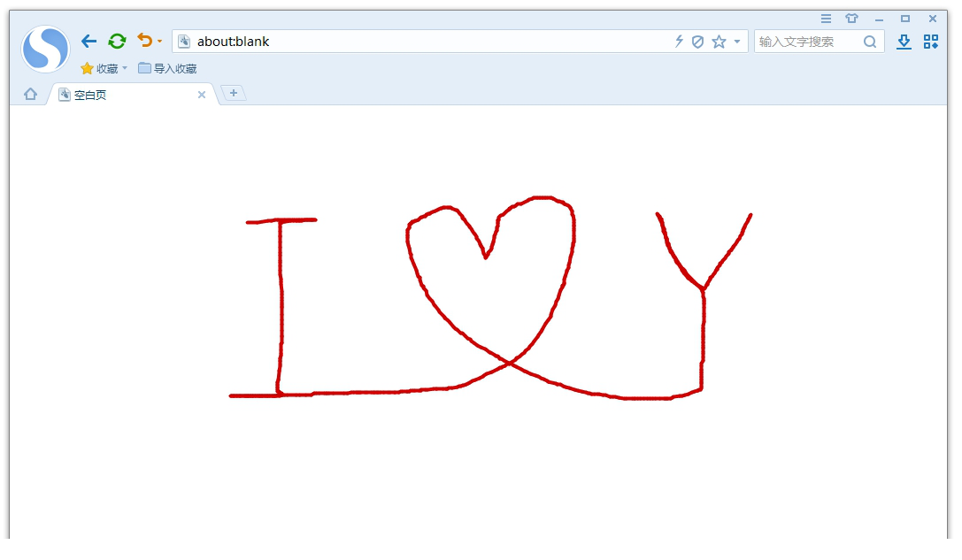Screen dimensions: 962x560
Task: Open the address bar dropdown arrow
Action: pyautogui.click(x=737, y=42)
